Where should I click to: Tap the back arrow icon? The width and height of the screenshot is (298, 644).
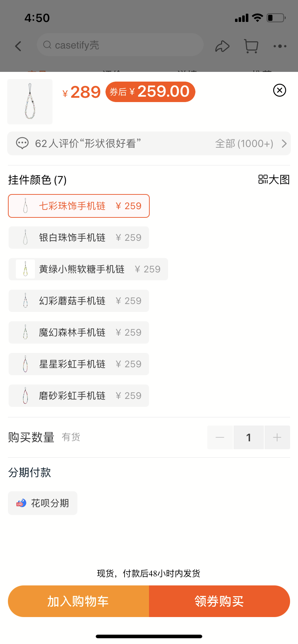tap(18, 46)
